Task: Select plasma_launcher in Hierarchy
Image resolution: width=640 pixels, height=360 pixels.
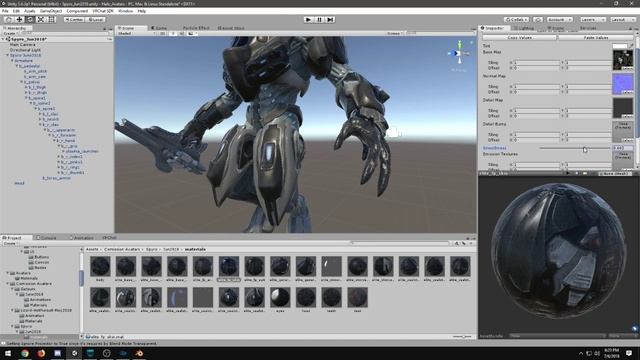Action: click(x=82, y=151)
